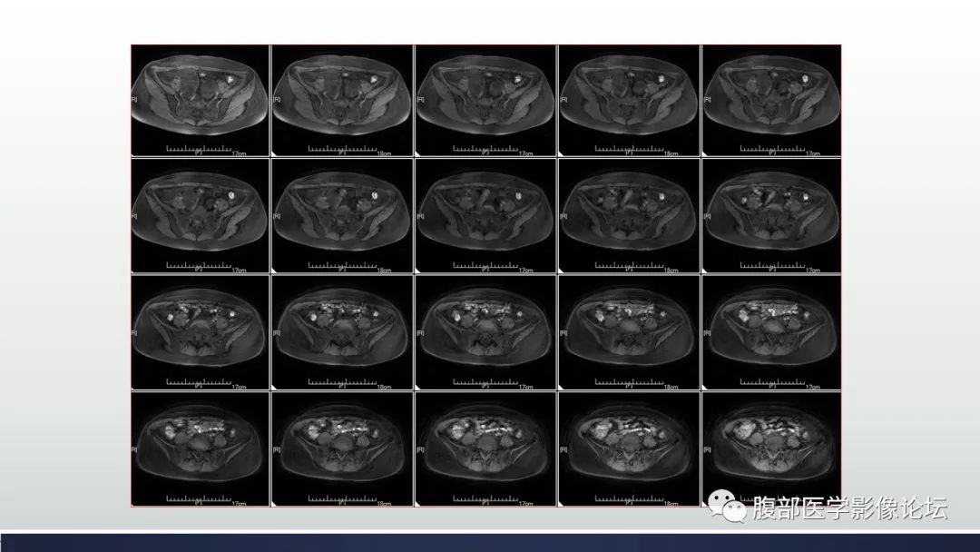Viewport: 980px width, 552px height.
Task: Choose first MRI image in third row
Action: pos(201,332)
